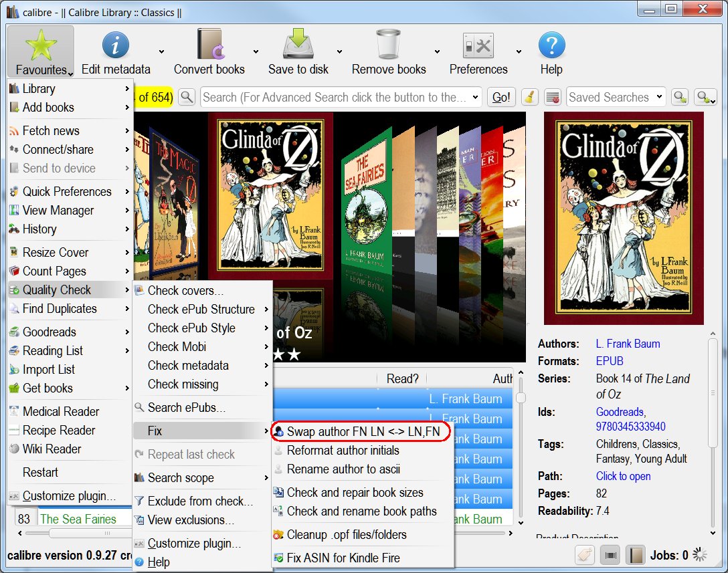Select Import List menu entry
This screenshot has height=573, width=728.
point(70,369)
